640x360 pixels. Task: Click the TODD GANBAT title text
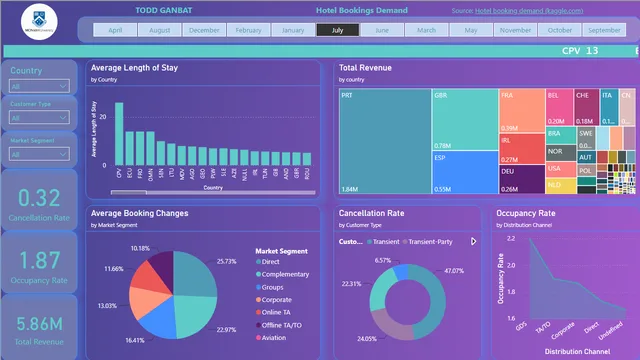164,10
